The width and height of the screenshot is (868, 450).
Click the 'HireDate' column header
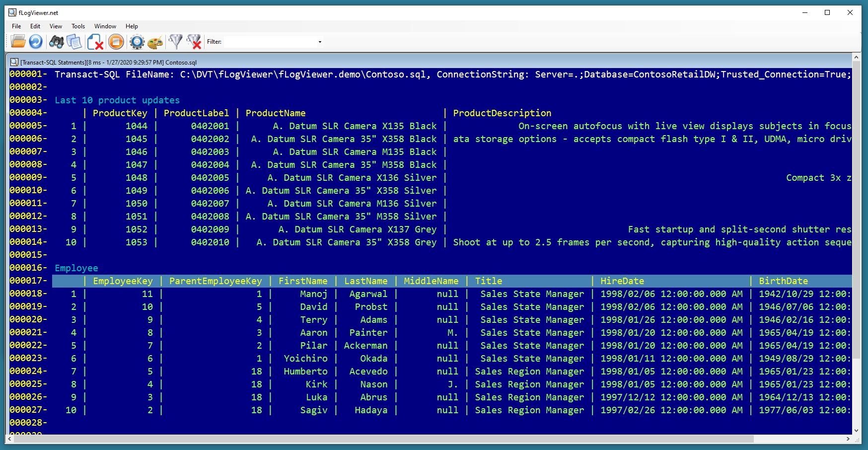coord(622,281)
